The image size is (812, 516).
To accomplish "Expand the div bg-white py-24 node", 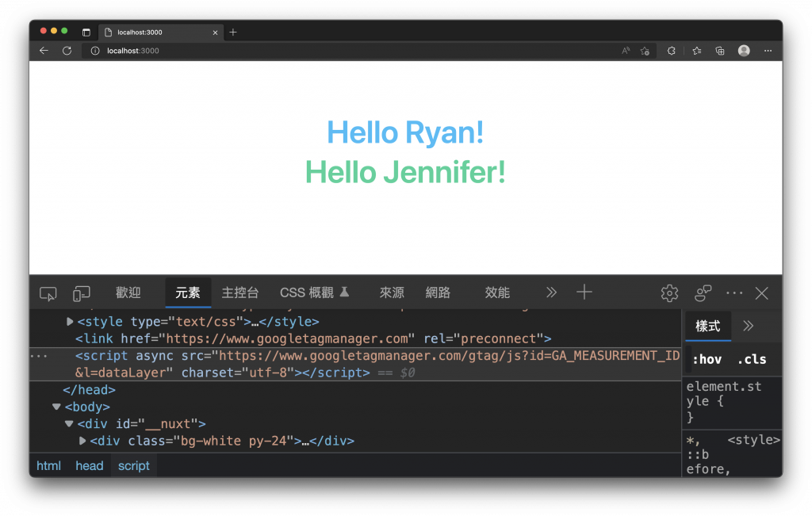I will point(82,441).
